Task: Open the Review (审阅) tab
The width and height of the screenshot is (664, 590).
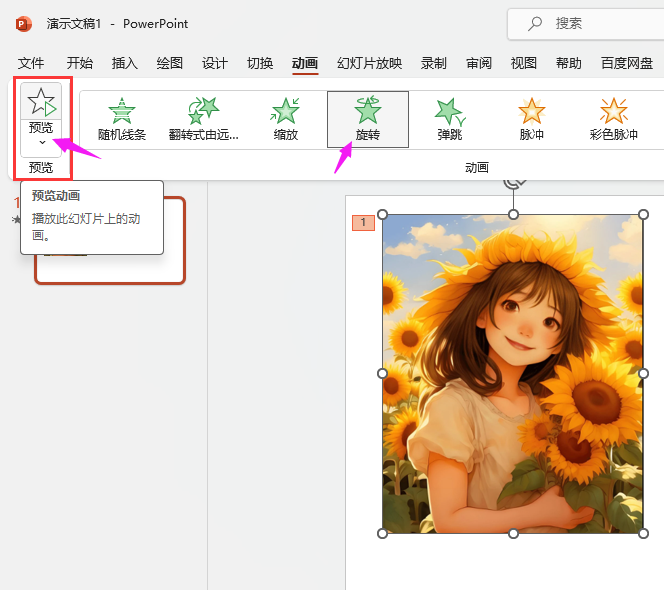Action: click(479, 63)
